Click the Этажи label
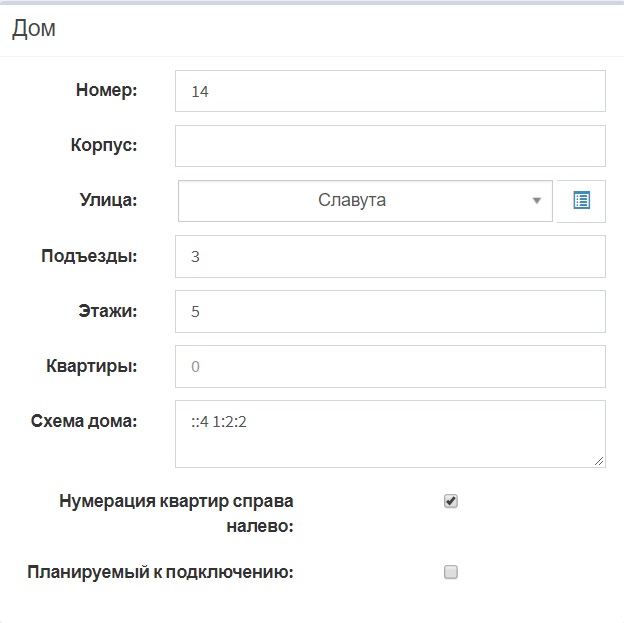Image resolution: width=624 pixels, height=623 pixels. click(x=108, y=311)
